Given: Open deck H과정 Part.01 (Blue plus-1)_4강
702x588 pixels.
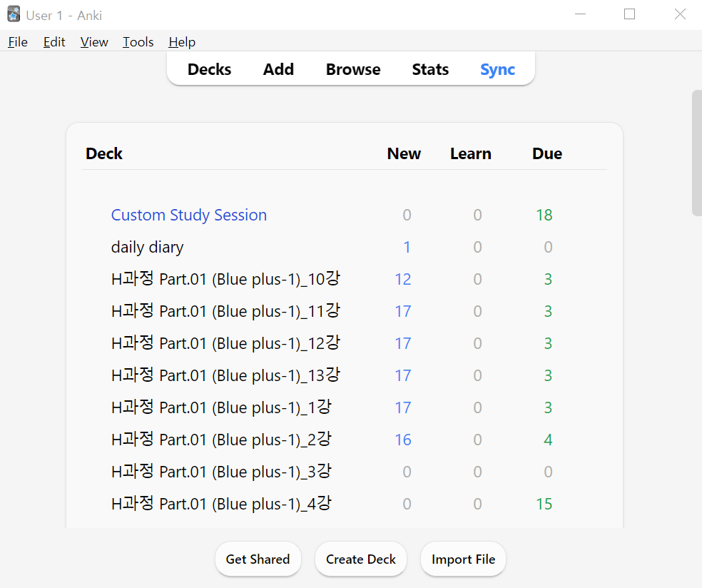Looking at the screenshot, I should coord(221,504).
